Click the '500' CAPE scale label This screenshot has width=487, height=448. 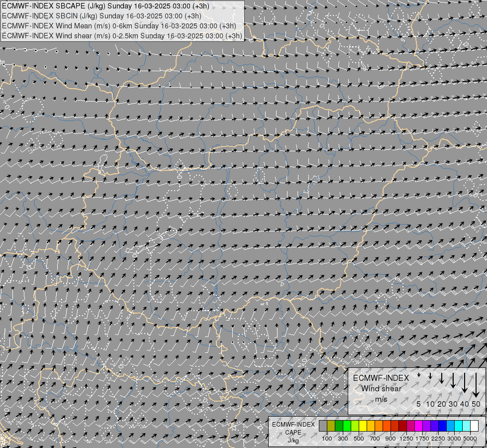(359, 439)
